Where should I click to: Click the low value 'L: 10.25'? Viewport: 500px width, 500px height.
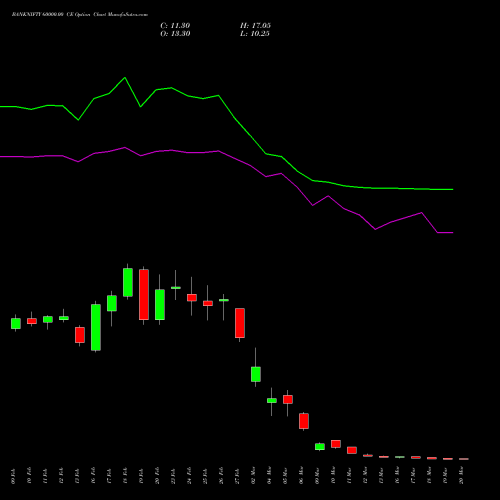point(255,34)
